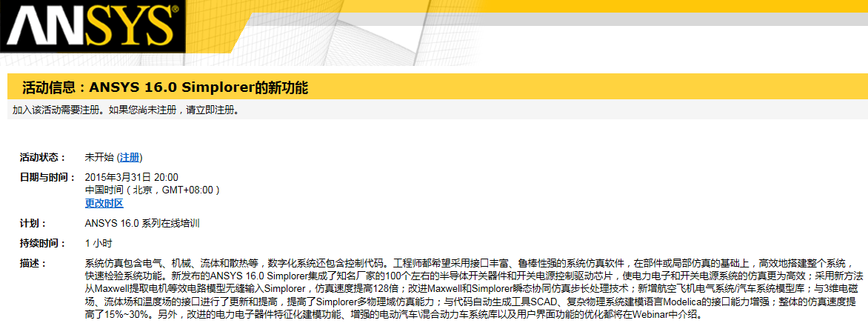The height and width of the screenshot is (326, 868).
Task: Select the text ANSYS 16.0 系列在线培训
Action: (x=142, y=224)
